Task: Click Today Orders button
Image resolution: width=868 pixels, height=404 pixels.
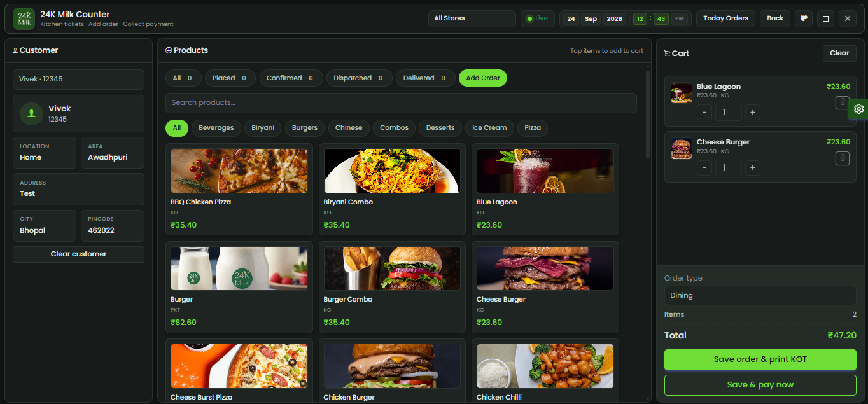Action: click(725, 18)
